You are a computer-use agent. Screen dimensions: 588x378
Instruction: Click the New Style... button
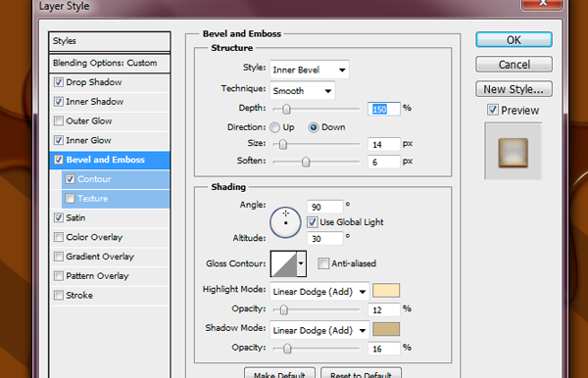tap(514, 89)
